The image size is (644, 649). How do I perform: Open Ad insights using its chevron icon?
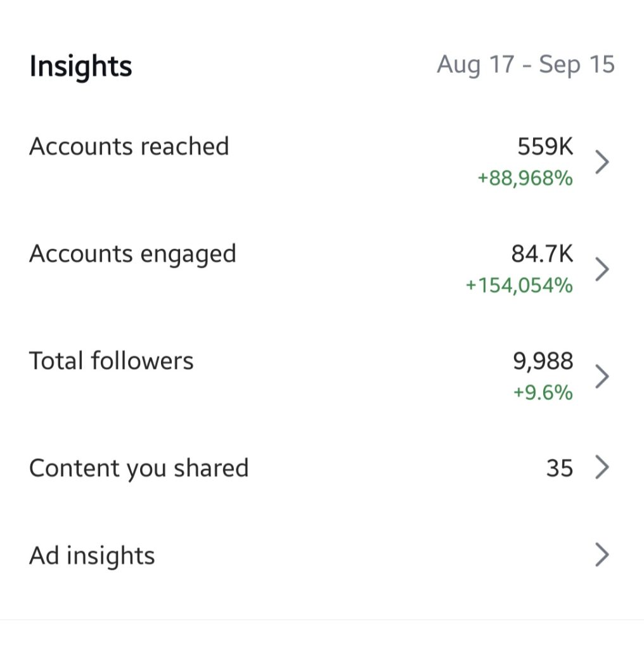(602, 555)
